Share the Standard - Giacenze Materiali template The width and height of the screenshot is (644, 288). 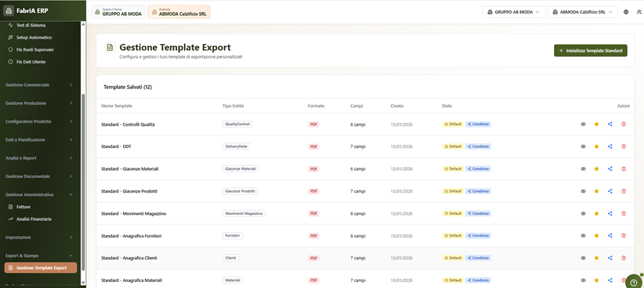click(610, 168)
